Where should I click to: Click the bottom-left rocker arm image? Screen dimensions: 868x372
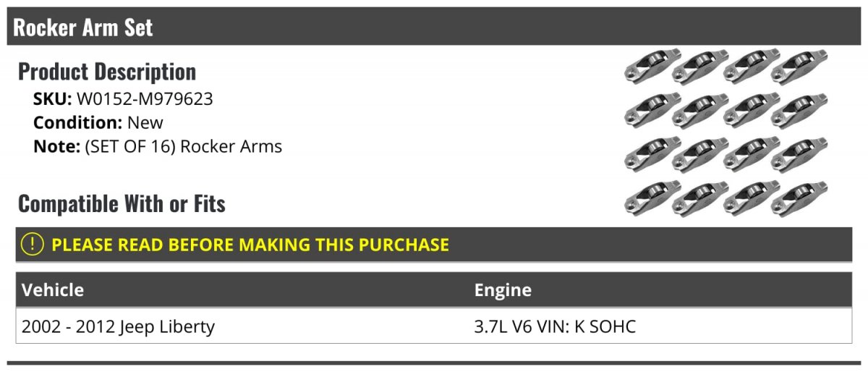[x=652, y=199]
